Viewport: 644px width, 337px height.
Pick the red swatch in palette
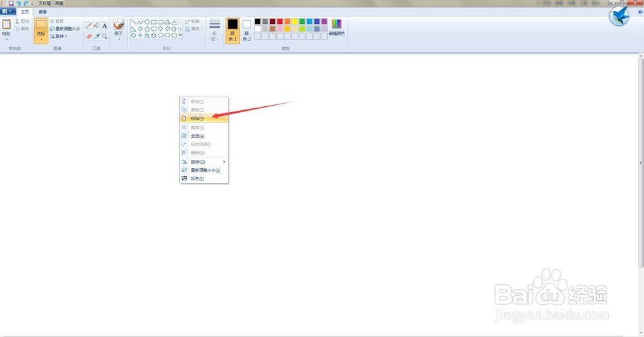point(279,21)
